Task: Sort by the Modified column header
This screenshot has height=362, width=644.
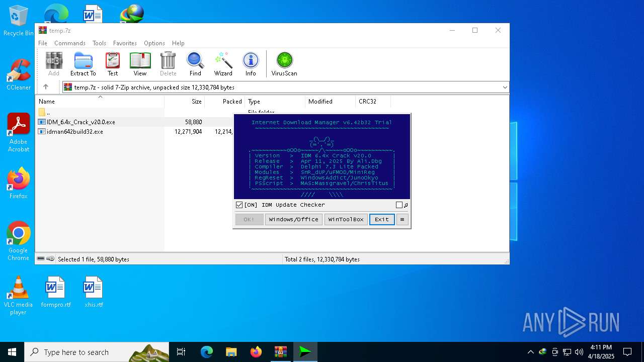Action: [330, 101]
